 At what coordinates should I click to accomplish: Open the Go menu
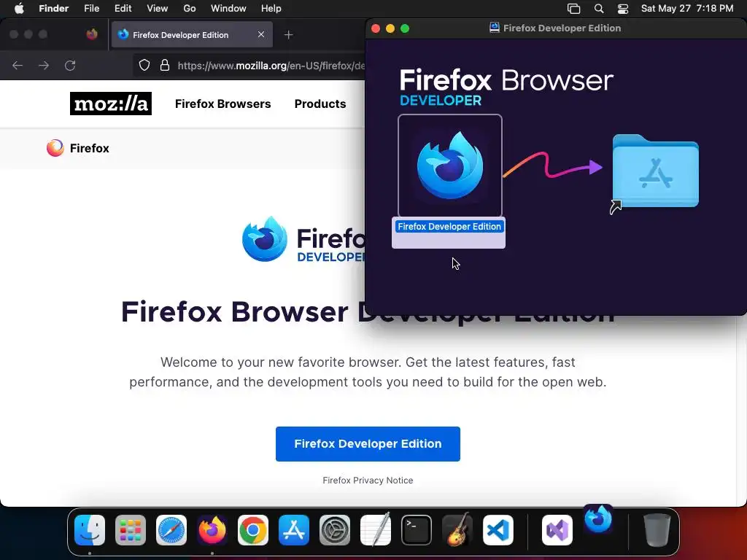[x=190, y=9]
